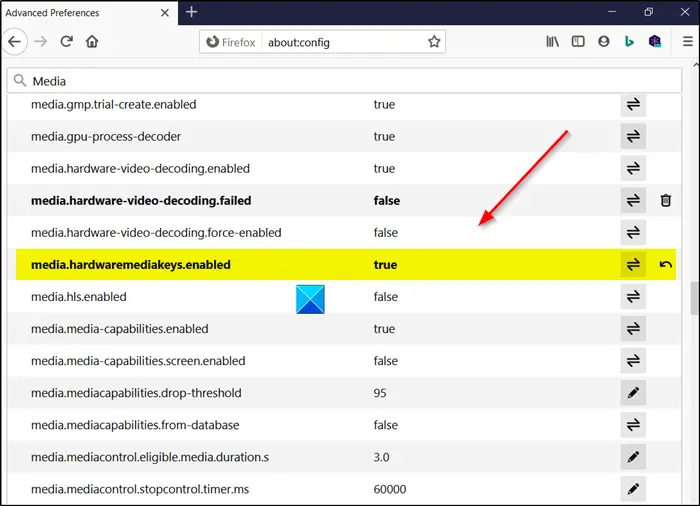700x506 pixels.
Task: Click media.mediacapabilities.from-database preference name
Action: coord(135,425)
